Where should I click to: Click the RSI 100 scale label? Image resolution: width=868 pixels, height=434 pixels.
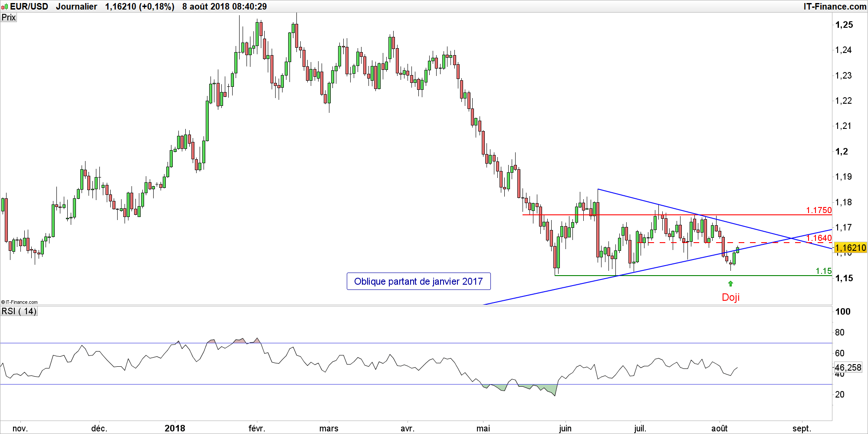click(x=843, y=312)
